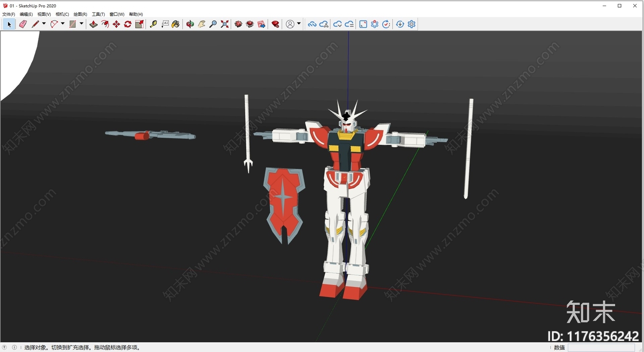Open the 视图(V) menu
Viewport: 644px width, 352px height.
click(x=44, y=14)
